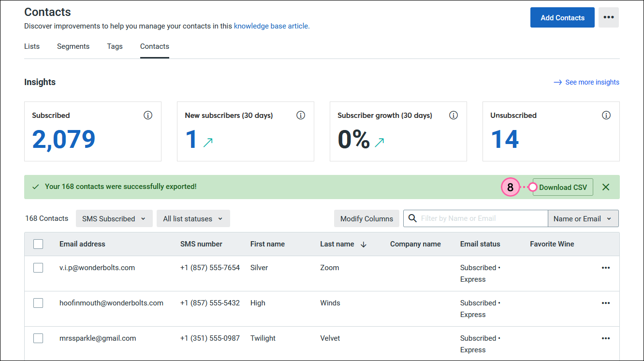Screen dimensions: 644x361
Task: Click the Favorite Wine column header
Action: click(552, 244)
